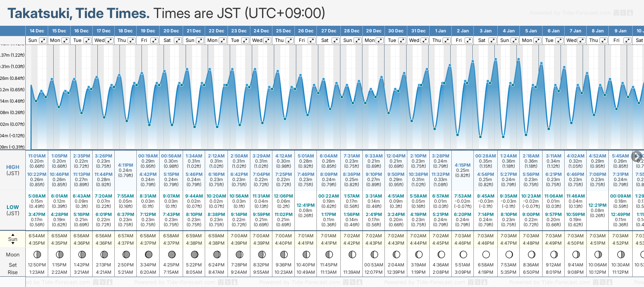Click moon phase icon for 3 Jan
Screen dimensions: 644x287
486,254
